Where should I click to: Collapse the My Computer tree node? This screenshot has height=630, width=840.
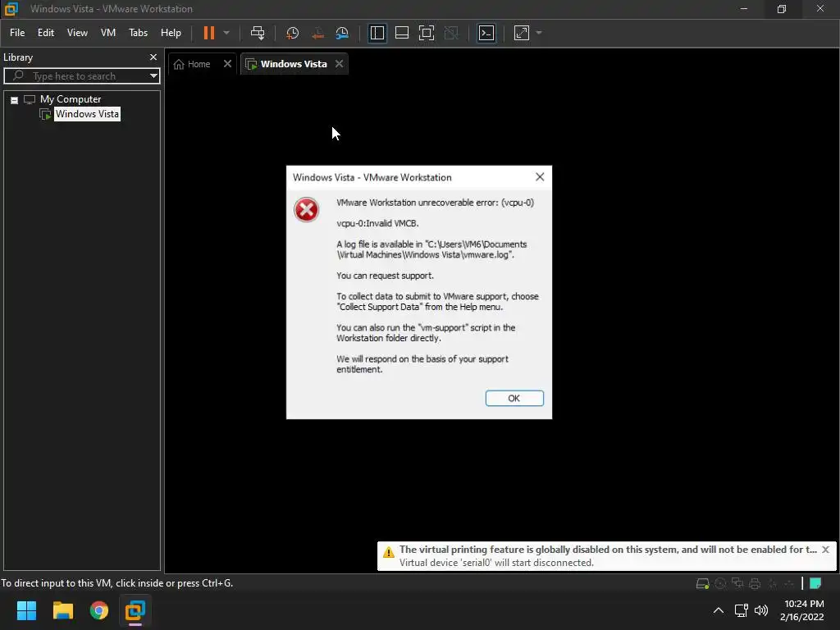(15, 100)
